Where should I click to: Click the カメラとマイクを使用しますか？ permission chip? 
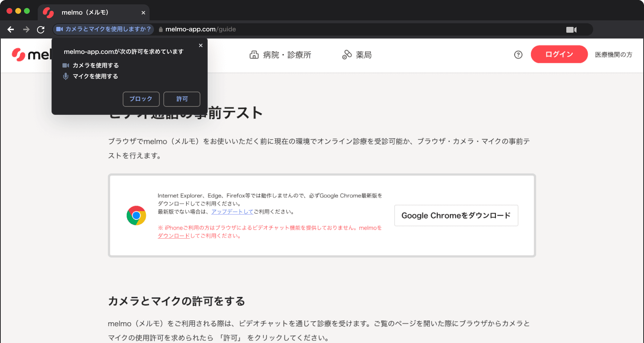click(103, 29)
